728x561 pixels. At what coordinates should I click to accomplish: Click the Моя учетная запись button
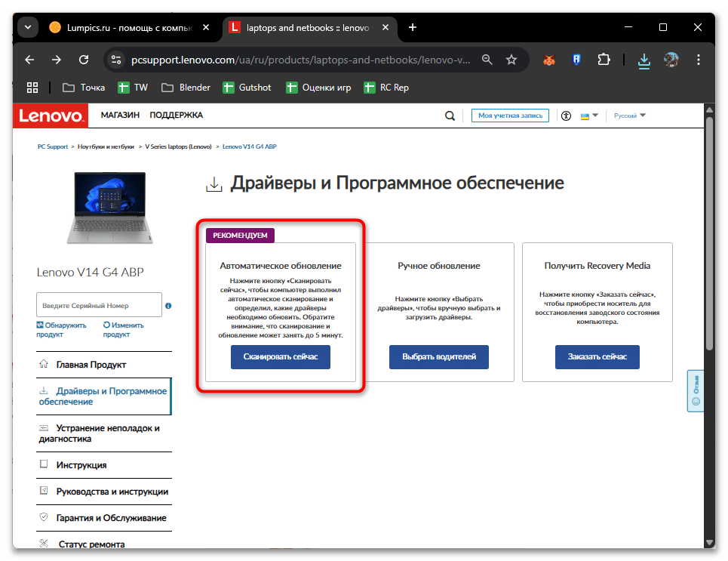510,116
